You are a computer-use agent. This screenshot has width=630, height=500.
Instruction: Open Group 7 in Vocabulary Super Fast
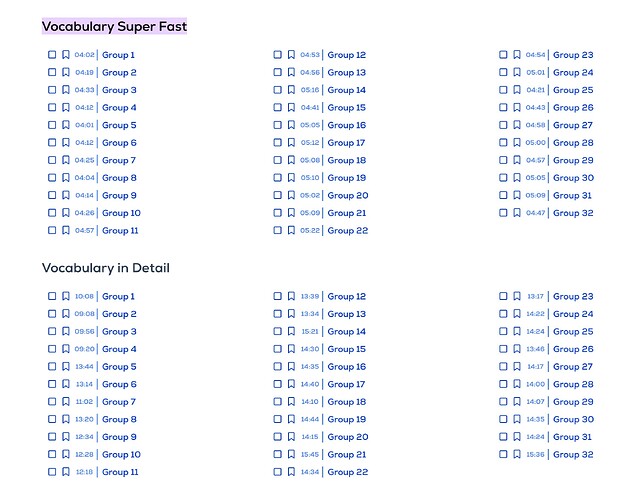pos(119,160)
